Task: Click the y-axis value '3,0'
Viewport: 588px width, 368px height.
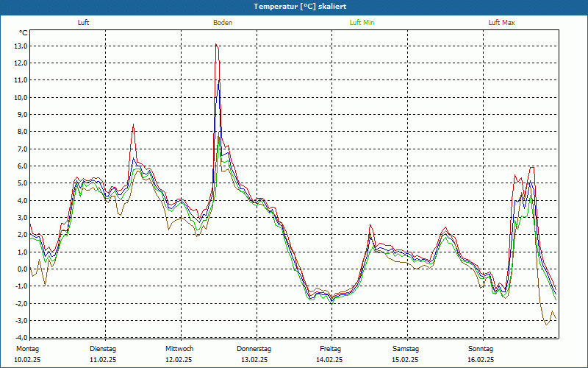Action: (x=22, y=218)
